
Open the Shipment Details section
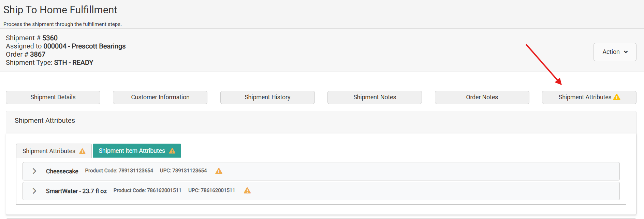(x=53, y=97)
